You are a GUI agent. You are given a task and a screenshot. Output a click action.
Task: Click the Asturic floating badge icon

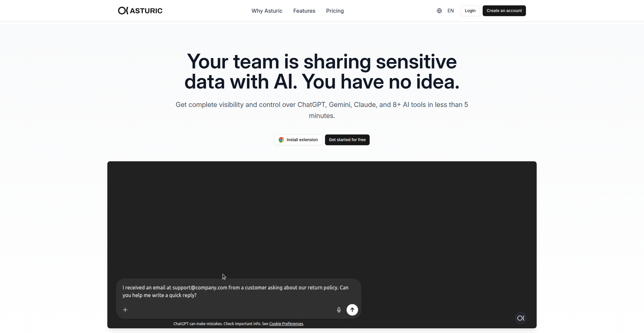(x=521, y=318)
